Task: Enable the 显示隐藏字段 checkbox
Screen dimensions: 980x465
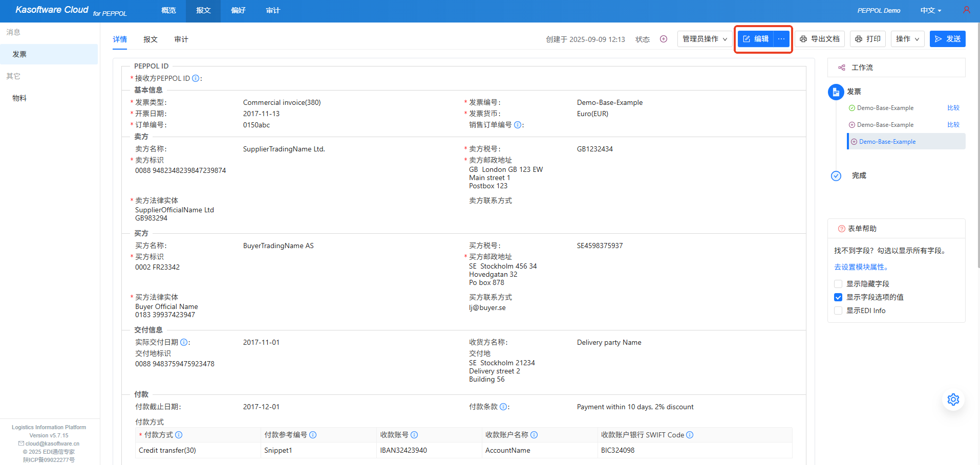Action: tap(838, 284)
